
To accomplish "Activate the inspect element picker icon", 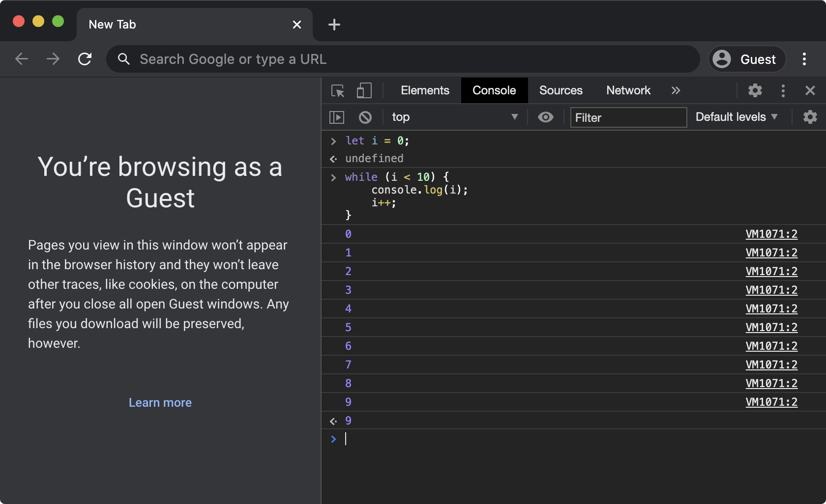I will pyautogui.click(x=338, y=91).
